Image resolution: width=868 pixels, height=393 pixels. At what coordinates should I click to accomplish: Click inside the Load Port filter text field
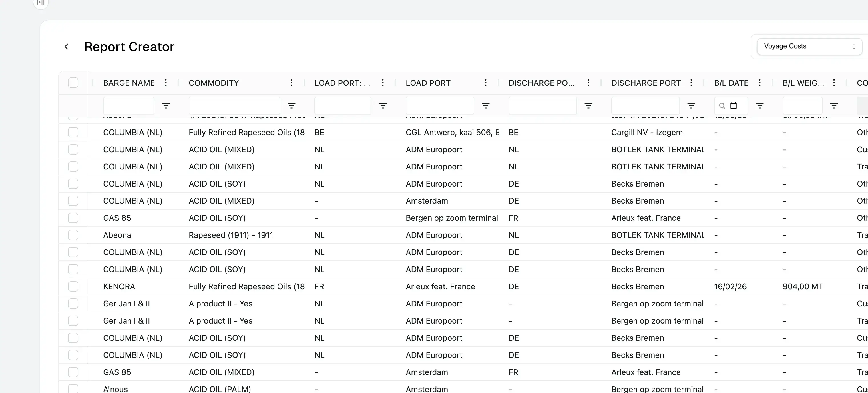[x=439, y=105]
